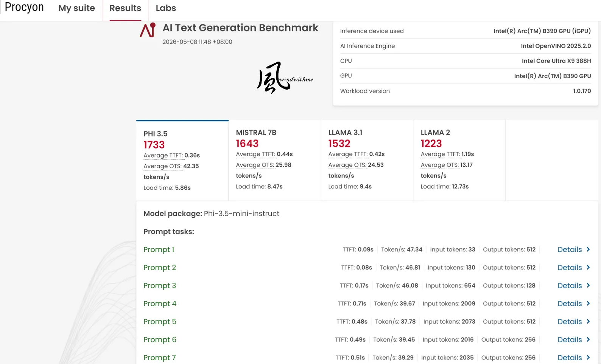Open Prompt 3 task
Image resolution: width=601 pixels, height=364 pixels.
(160, 286)
